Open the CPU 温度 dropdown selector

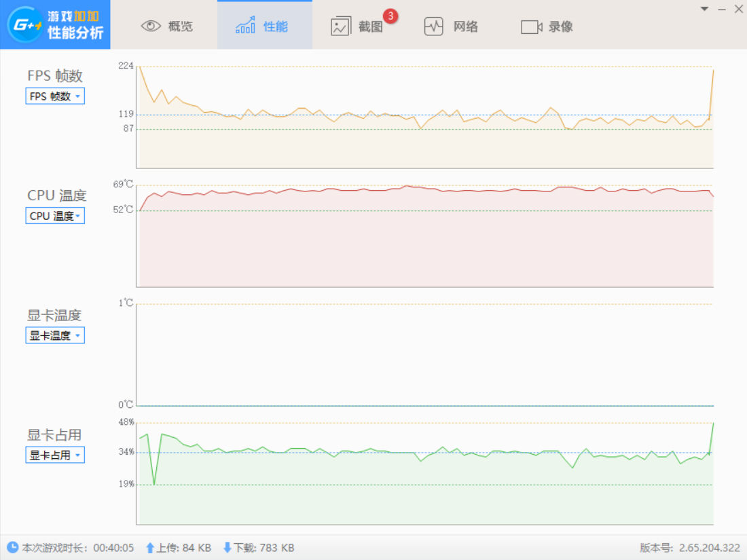coord(55,216)
